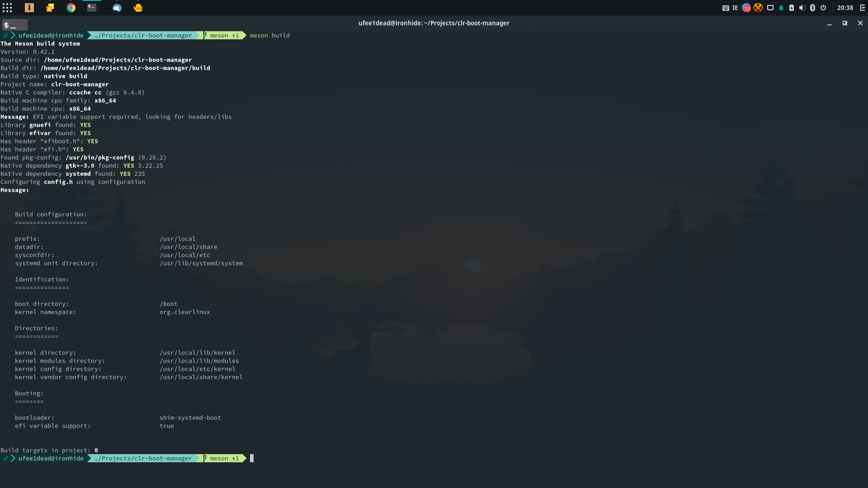Launch Google Chrome from the panel
The width and height of the screenshot is (868, 488).
71,8
